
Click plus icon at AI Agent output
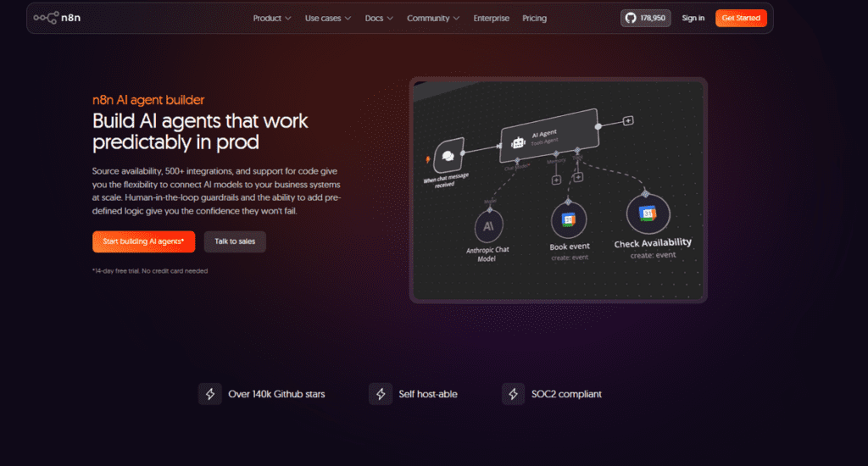pyautogui.click(x=628, y=120)
